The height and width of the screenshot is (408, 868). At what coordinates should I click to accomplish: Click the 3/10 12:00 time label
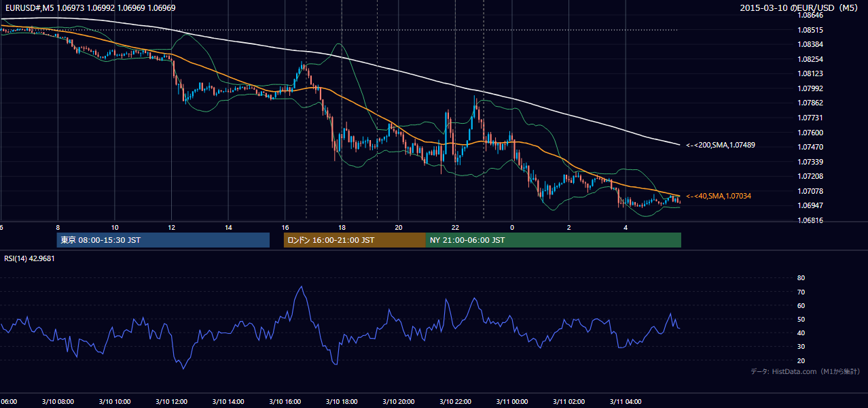171,402
